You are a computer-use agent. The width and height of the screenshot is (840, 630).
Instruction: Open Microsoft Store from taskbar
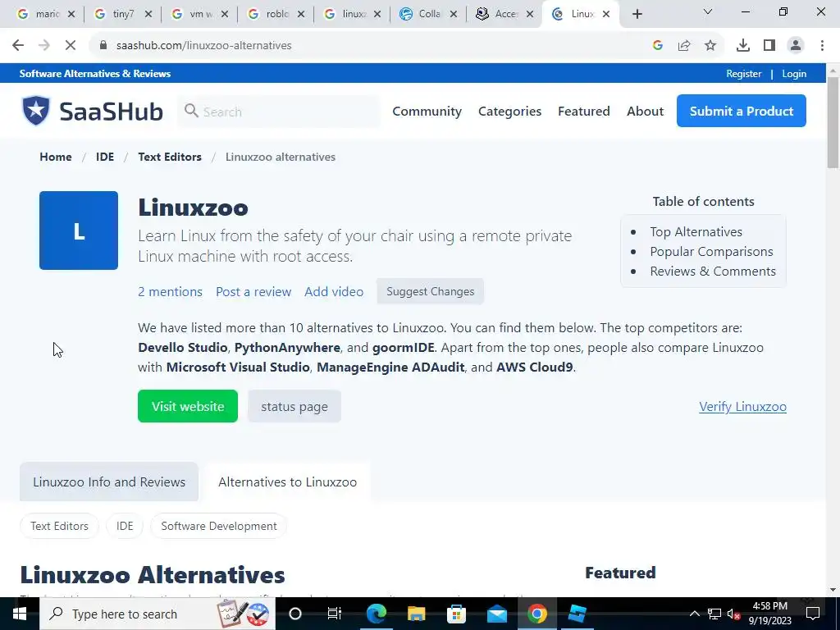(x=456, y=614)
